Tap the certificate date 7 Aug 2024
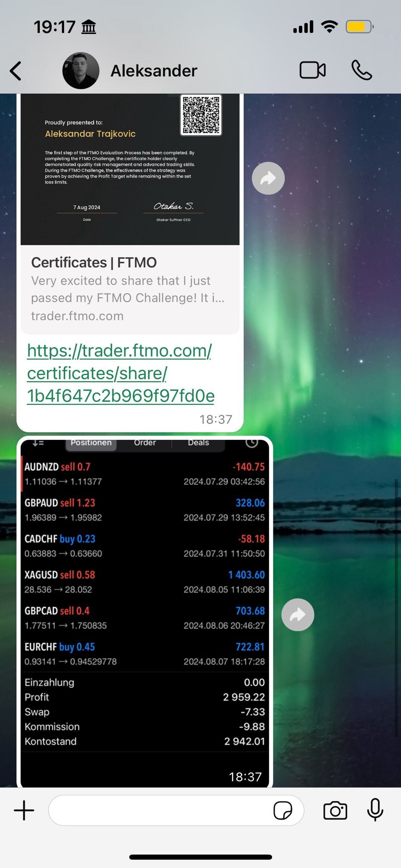401x868 pixels. 87,207
